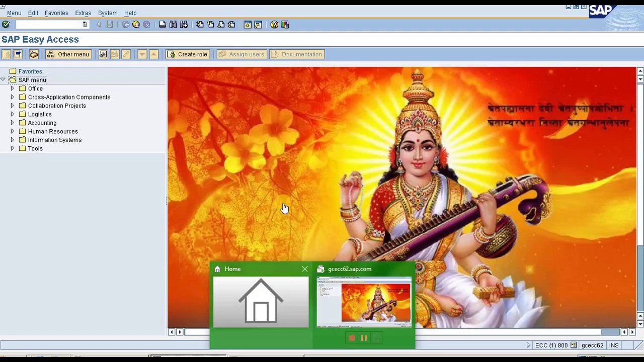Select the Favorites folder in tree
The width and height of the screenshot is (644, 362).
pos(30,71)
